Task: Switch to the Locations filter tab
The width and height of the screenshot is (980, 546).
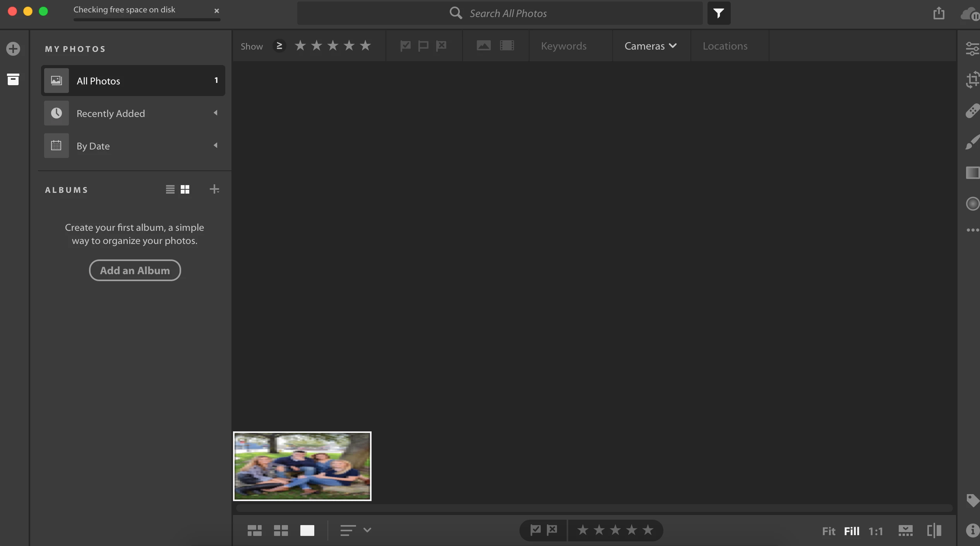Action: 725,46
